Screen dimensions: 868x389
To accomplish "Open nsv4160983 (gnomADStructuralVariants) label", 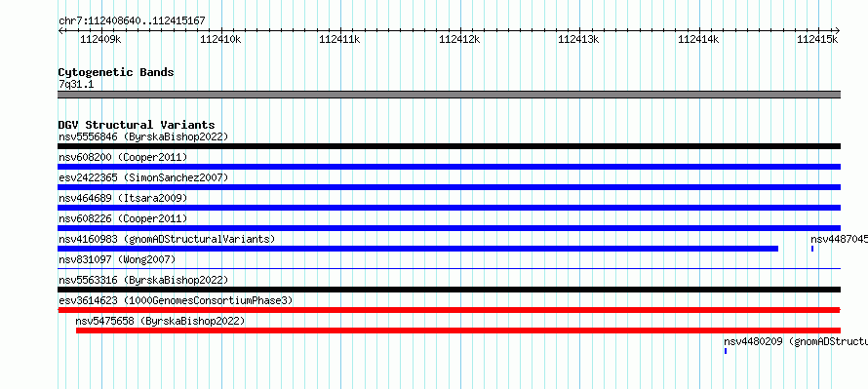I will [x=167, y=239].
